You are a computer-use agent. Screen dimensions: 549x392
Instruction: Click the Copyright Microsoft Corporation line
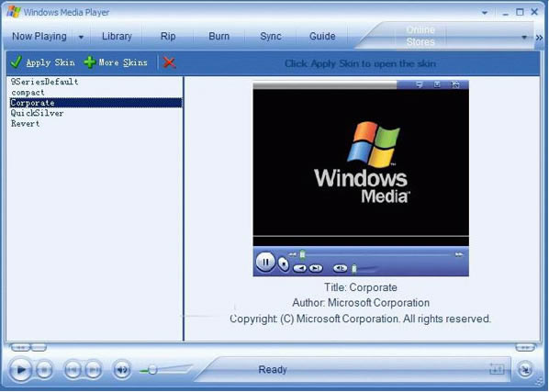click(x=361, y=319)
